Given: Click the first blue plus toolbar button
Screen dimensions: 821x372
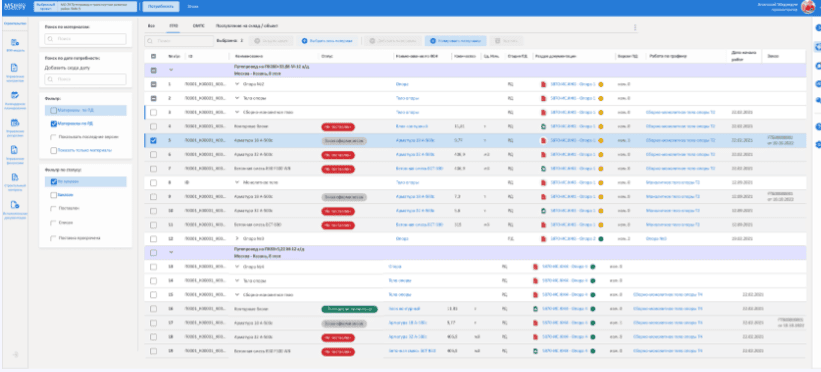Looking at the screenshot, I should (x=327, y=40).
